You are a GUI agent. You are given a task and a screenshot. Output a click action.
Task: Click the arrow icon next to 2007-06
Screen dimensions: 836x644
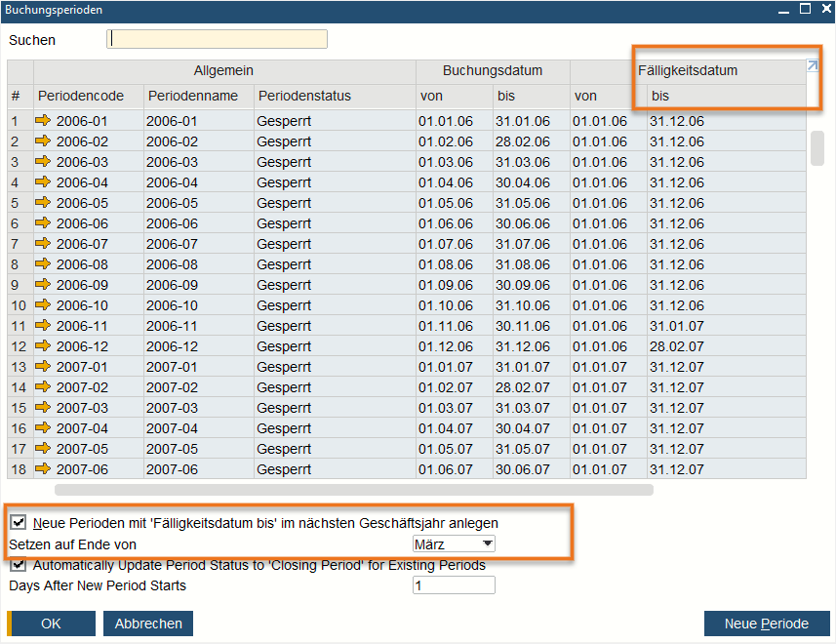click(x=45, y=469)
